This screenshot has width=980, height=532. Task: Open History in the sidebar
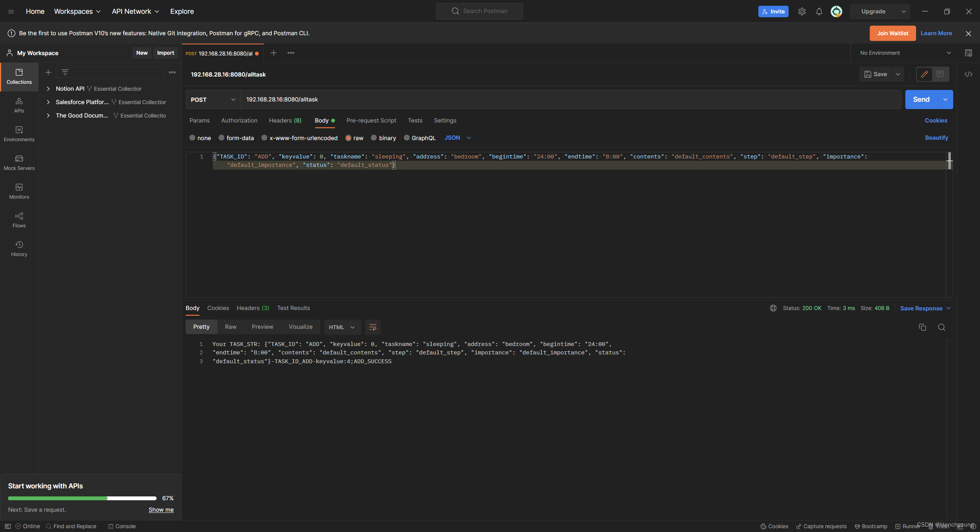19,249
